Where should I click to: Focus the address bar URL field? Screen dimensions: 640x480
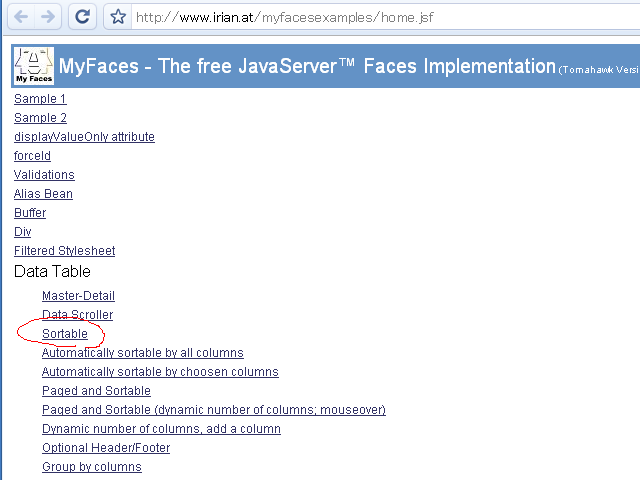click(384, 17)
